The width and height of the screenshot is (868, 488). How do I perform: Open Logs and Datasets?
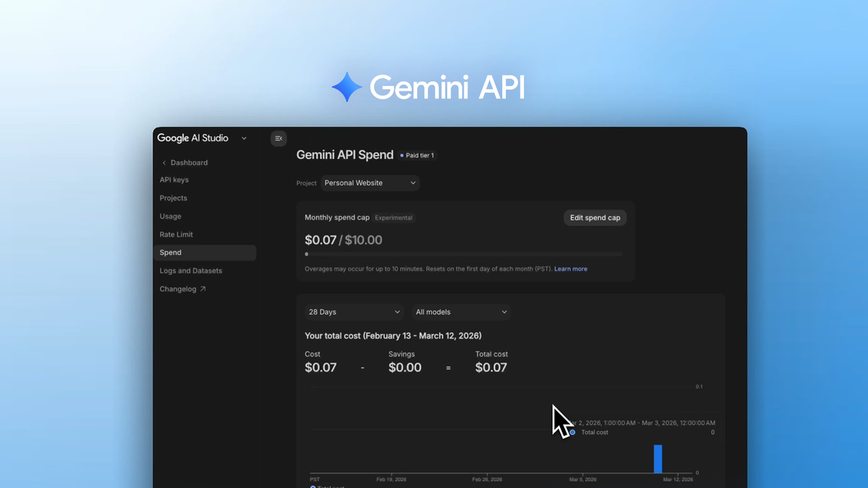point(191,270)
